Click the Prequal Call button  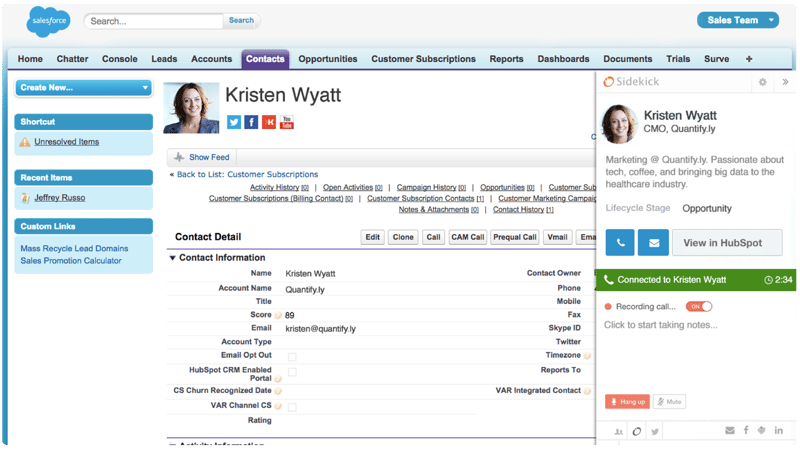[515, 237]
